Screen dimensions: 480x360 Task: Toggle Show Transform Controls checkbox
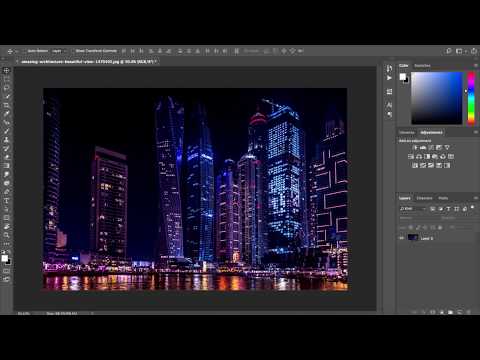tap(73, 51)
